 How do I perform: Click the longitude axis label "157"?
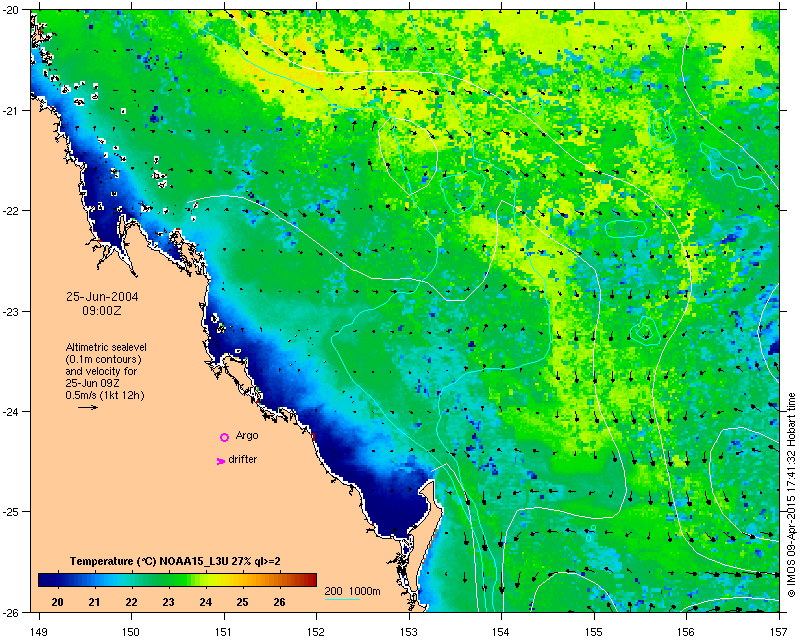(x=780, y=632)
